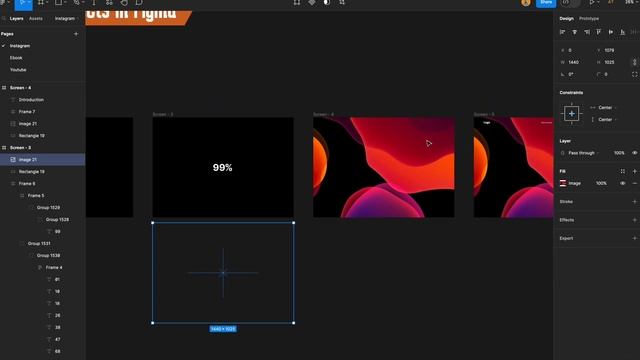Align selection vertical centers
The height and width of the screenshot is (360, 640).
[x=611, y=32]
